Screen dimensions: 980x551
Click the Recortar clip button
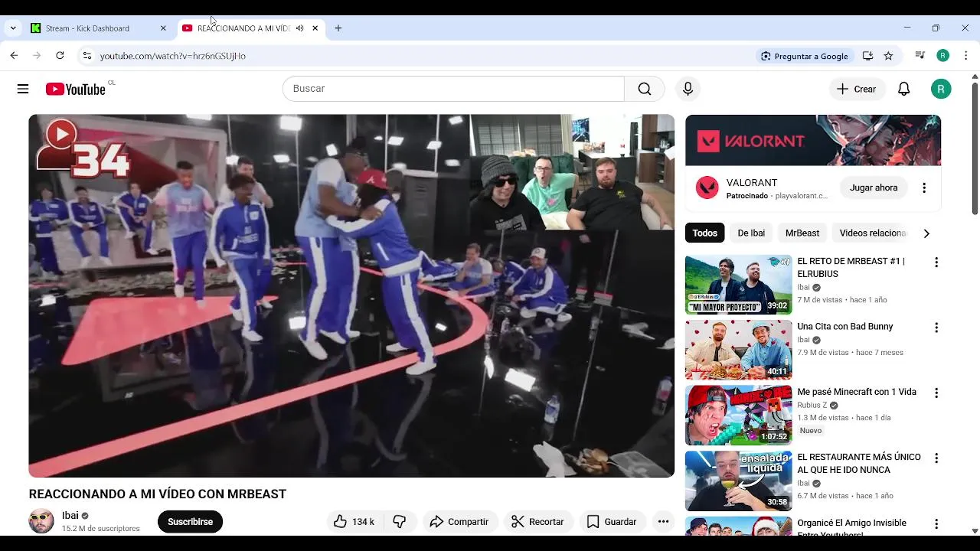pos(537,522)
